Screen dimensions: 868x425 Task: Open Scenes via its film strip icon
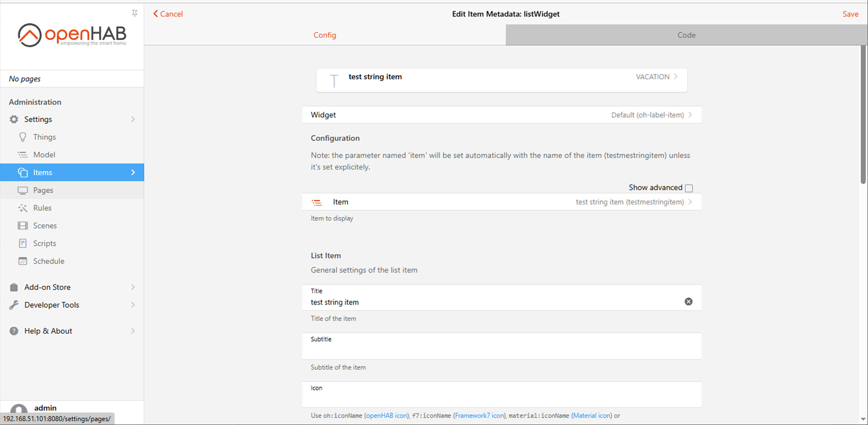pyautogui.click(x=23, y=225)
